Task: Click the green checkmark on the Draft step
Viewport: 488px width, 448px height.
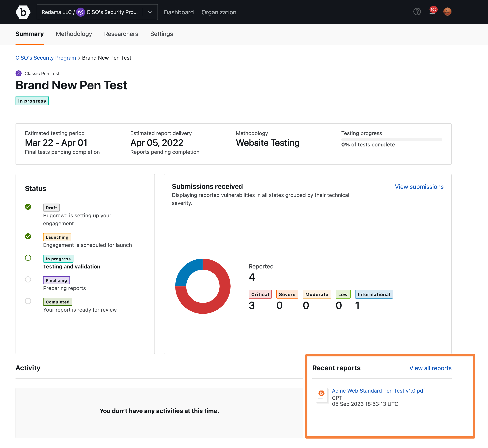Action: point(28,207)
